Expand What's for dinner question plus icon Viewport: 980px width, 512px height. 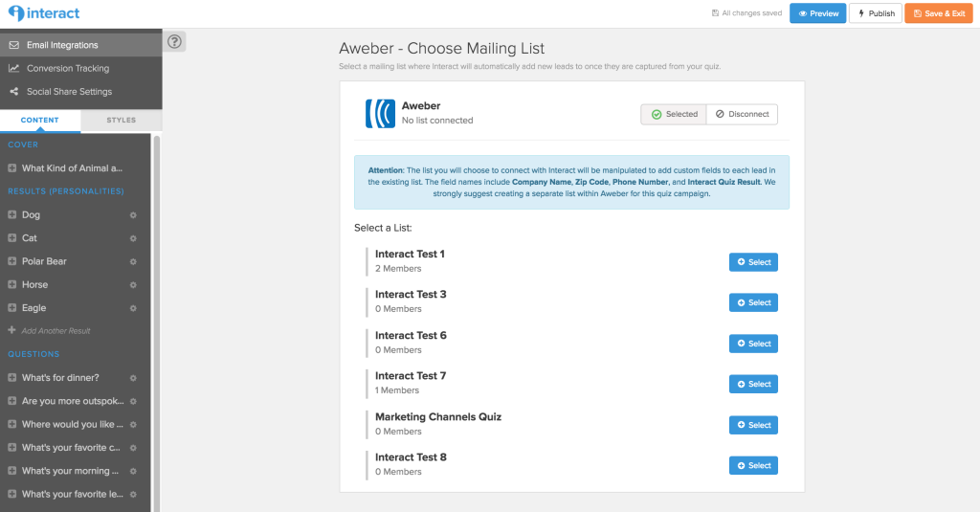(11, 378)
